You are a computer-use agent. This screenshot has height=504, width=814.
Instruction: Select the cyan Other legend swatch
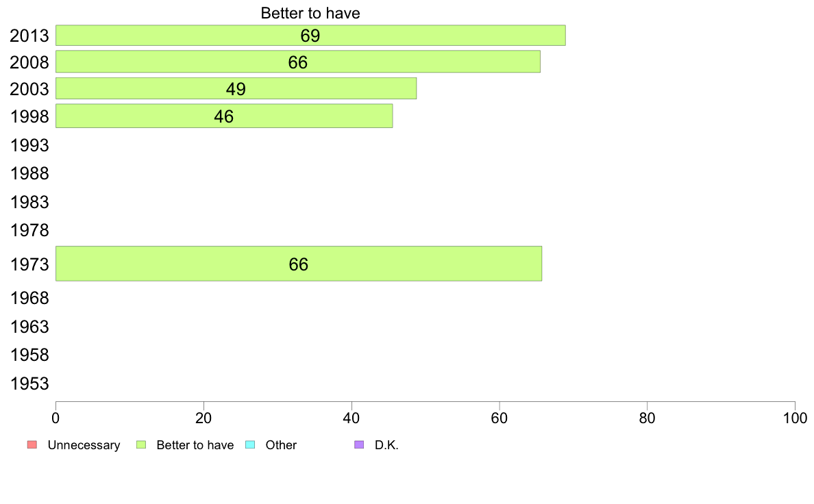coord(250,445)
